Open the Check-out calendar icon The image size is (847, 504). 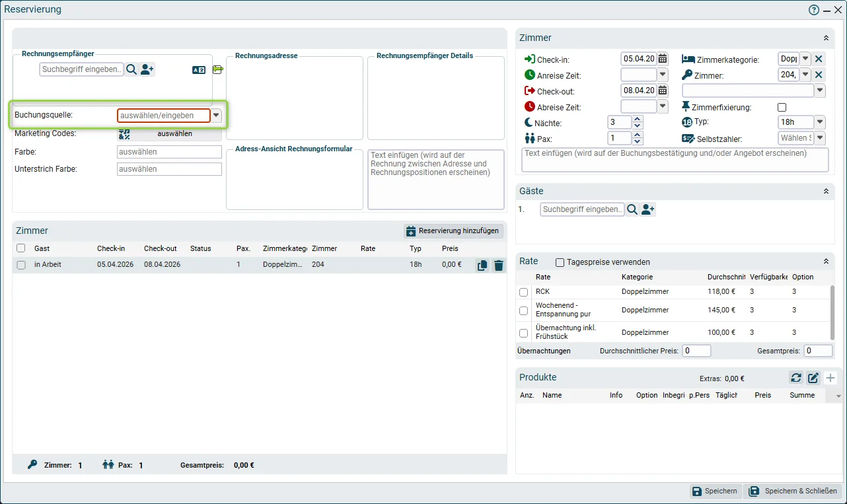pos(663,90)
